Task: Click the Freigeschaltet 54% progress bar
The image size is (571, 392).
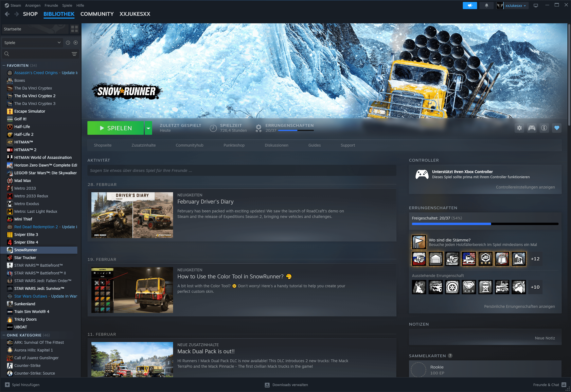Action: click(485, 224)
